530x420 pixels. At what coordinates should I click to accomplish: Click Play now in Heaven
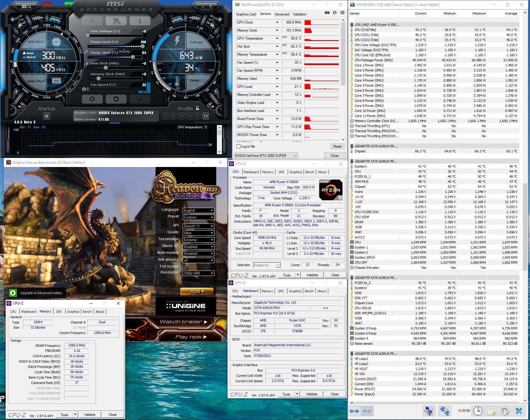coord(191,337)
